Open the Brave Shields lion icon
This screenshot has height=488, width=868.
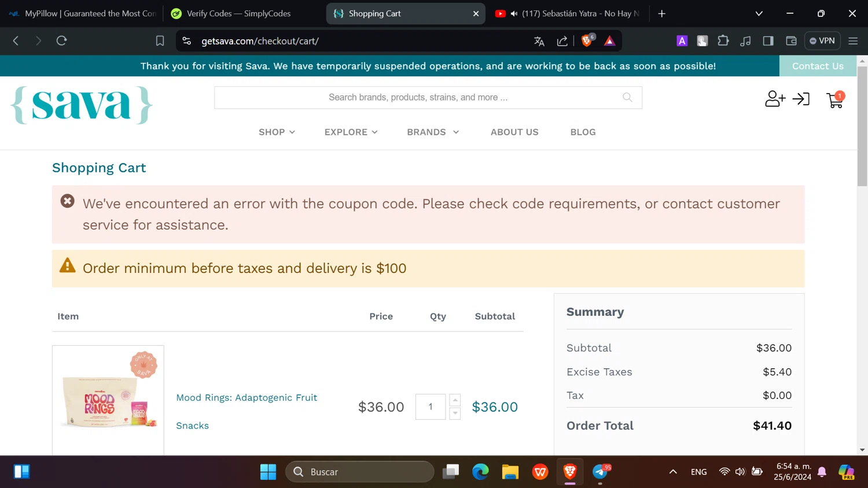click(587, 40)
